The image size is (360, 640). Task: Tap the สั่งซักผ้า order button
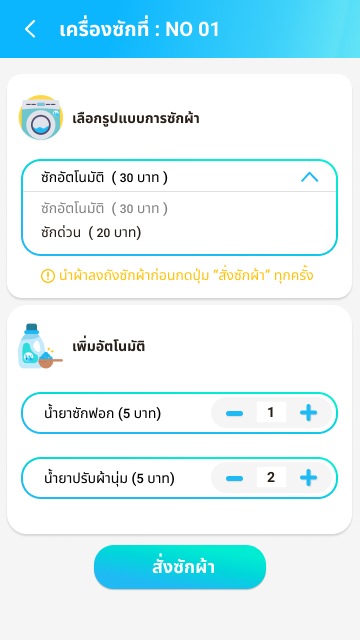[x=180, y=567]
